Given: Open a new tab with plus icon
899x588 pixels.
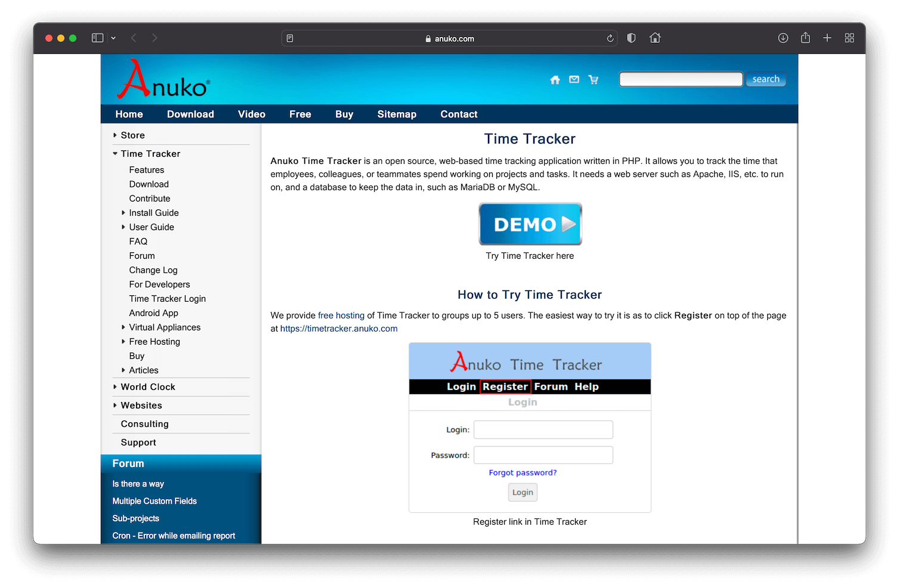Looking at the screenshot, I should click(x=827, y=38).
